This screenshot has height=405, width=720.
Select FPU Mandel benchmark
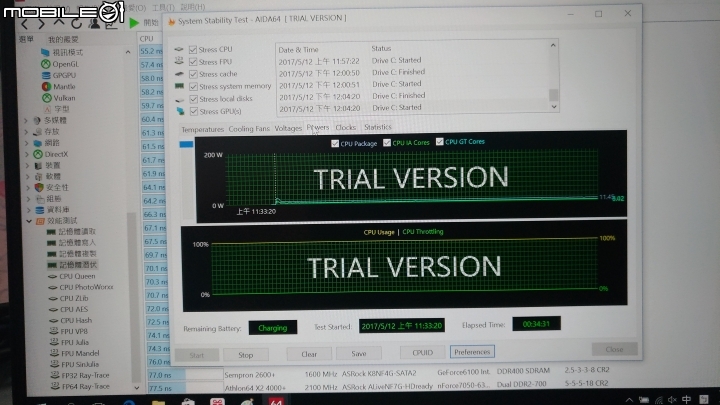tap(80, 353)
